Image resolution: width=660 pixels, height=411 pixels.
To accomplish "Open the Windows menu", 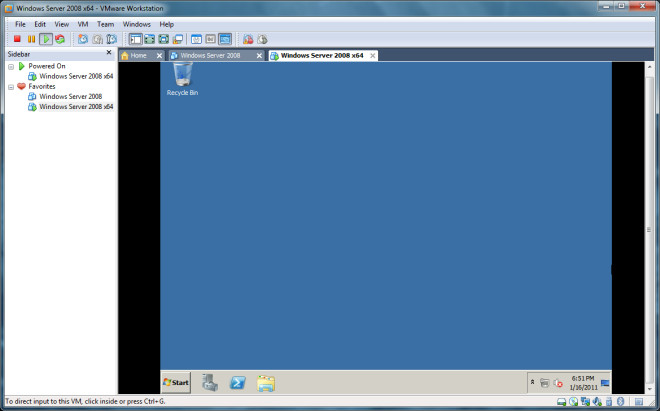I will [137, 24].
